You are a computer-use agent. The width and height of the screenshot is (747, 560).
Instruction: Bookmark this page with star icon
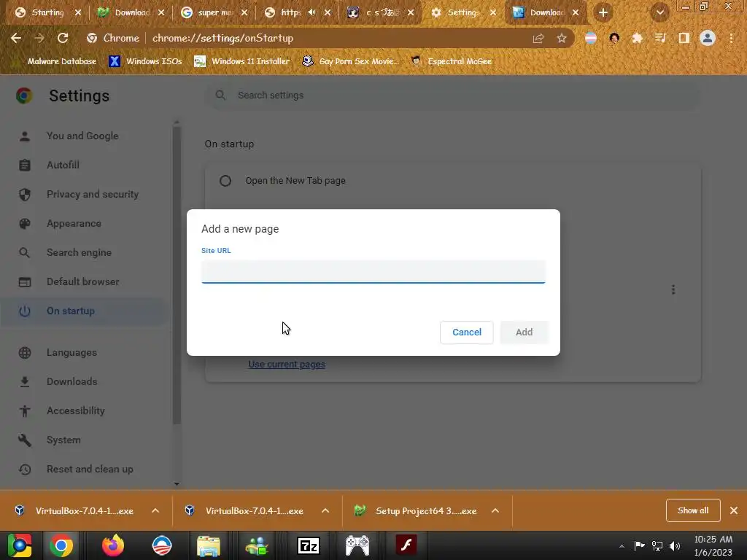[562, 38]
